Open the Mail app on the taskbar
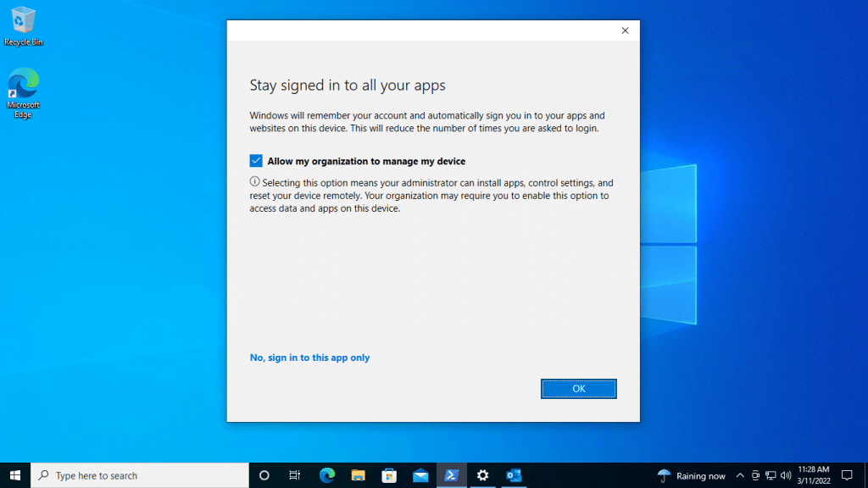 pyautogui.click(x=420, y=475)
